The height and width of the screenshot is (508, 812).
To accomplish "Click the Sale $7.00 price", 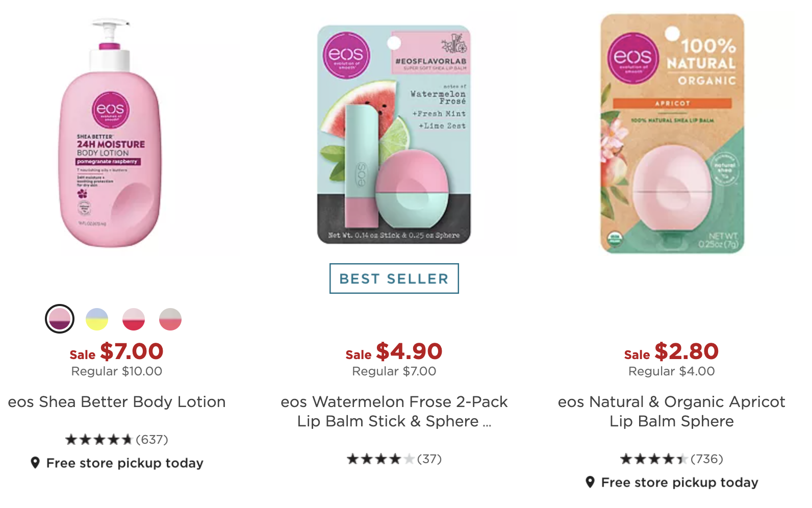I will (117, 351).
